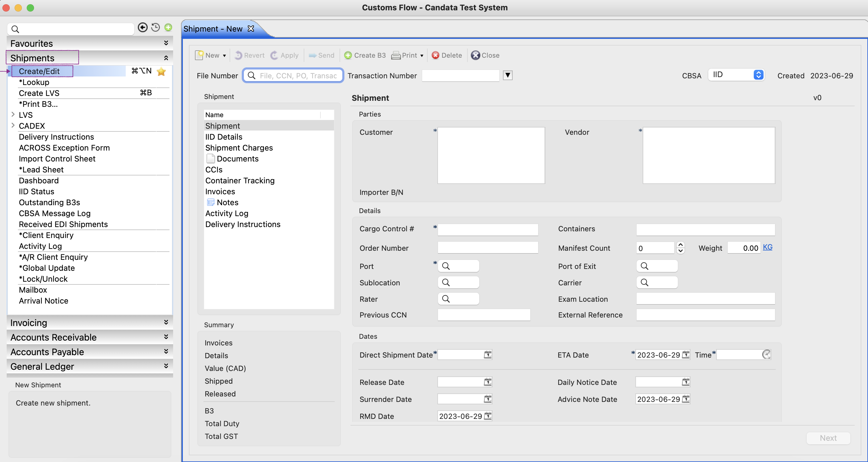Open the Surrender Date calendar picker

point(487,399)
